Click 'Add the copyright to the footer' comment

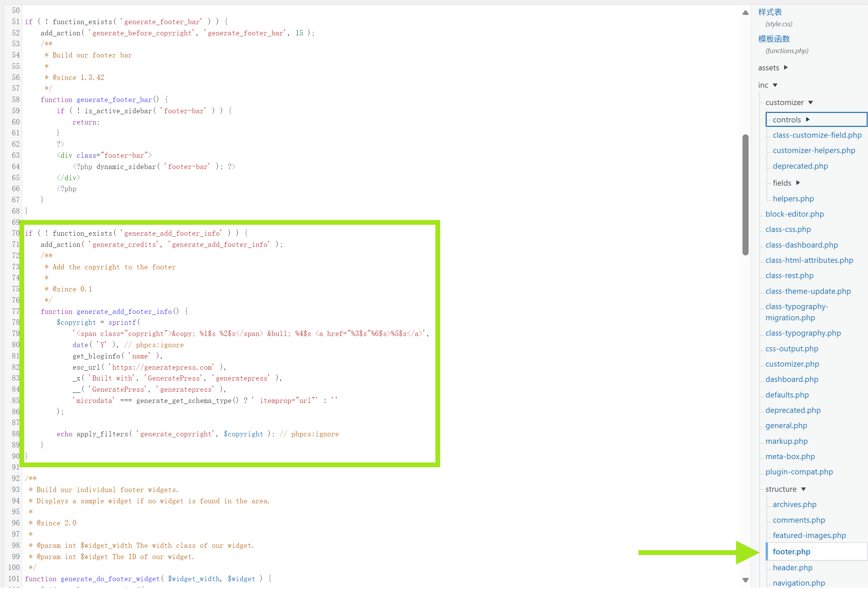pos(114,267)
